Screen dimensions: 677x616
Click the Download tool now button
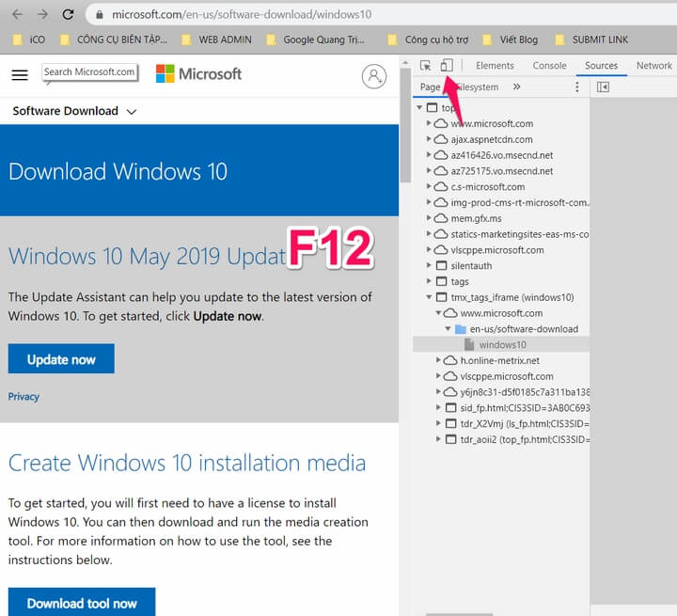82,602
